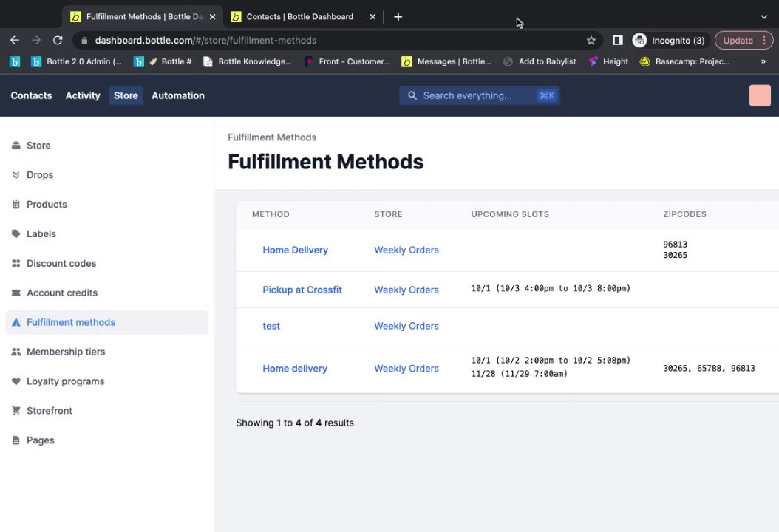Click the Discount codes grid icon
The height and width of the screenshot is (532, 779).
(16, 264)
